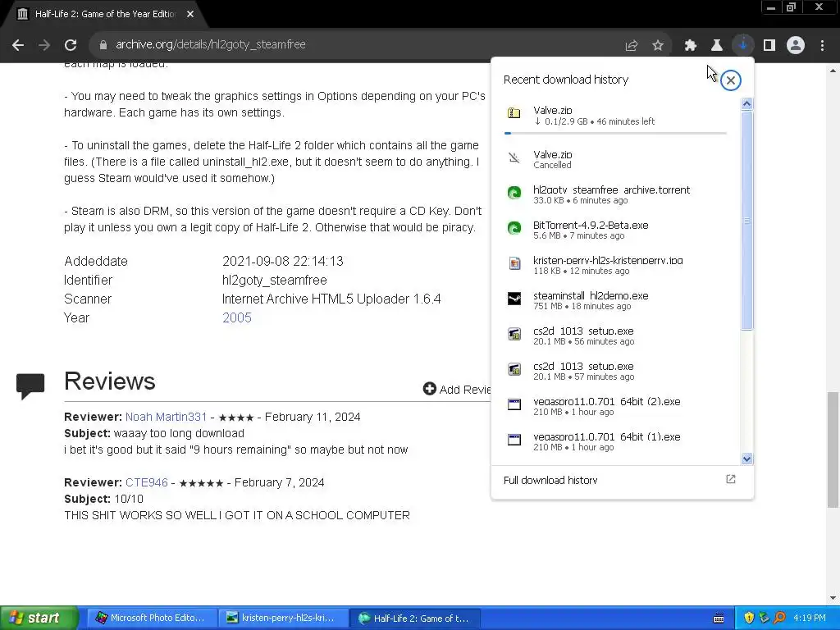Open Chrome three-dot menu
This screenshot has width=840, height=630.
pyautogui.click(x=822, y=46)
